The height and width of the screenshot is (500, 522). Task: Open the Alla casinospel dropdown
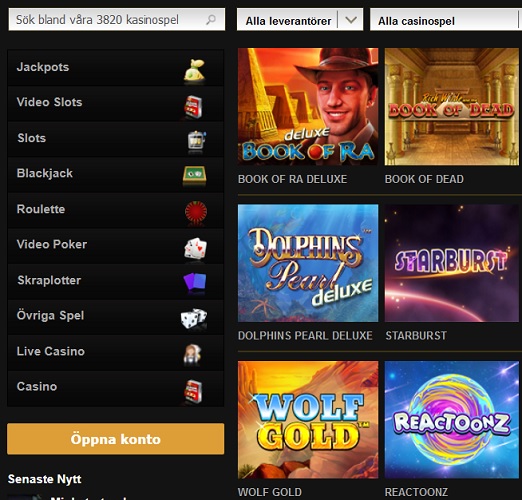[446, 21]
